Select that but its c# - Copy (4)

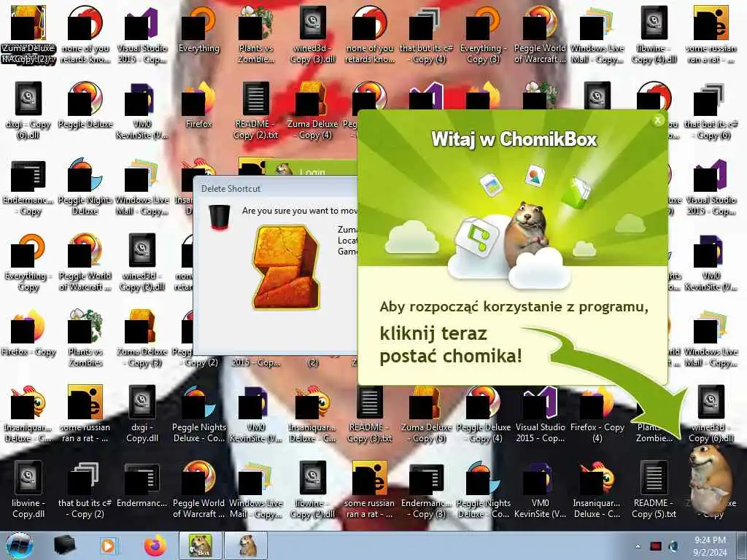(x=427, y=34)
